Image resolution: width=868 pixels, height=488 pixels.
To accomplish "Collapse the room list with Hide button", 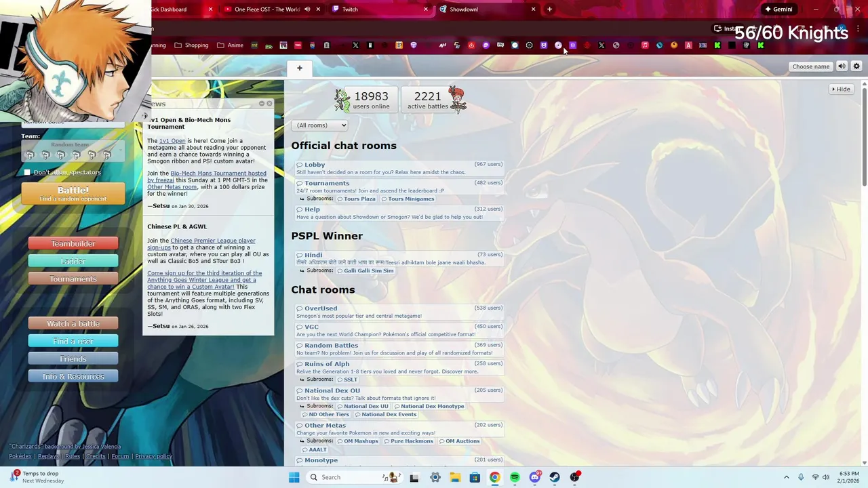I will tap(841, 89).
